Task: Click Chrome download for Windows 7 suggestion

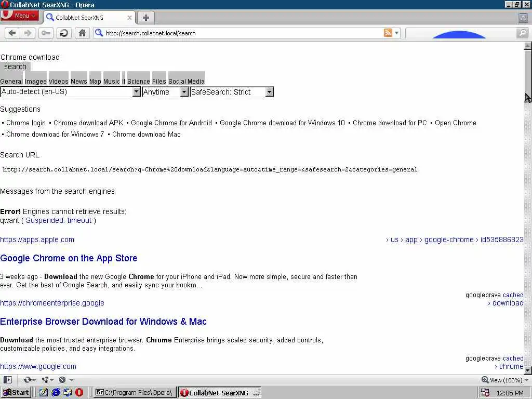Action: [55, 135]
